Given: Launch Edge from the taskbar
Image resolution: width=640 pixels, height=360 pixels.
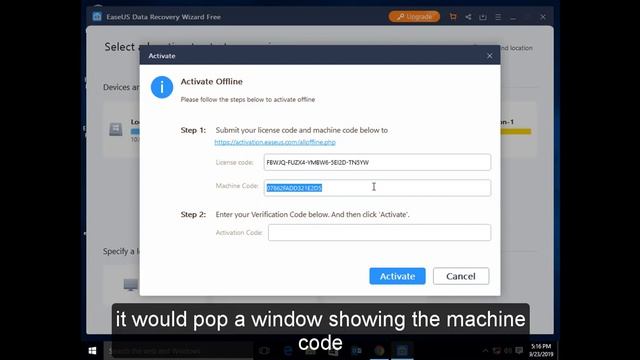Looking at the screenshot, I should click(x=287, y=351).
